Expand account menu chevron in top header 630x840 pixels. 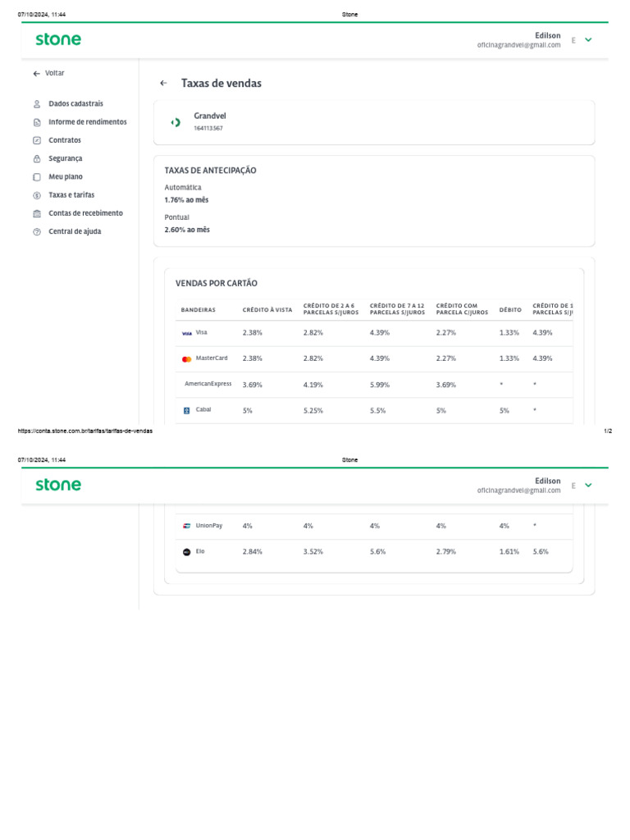(588, 39)
